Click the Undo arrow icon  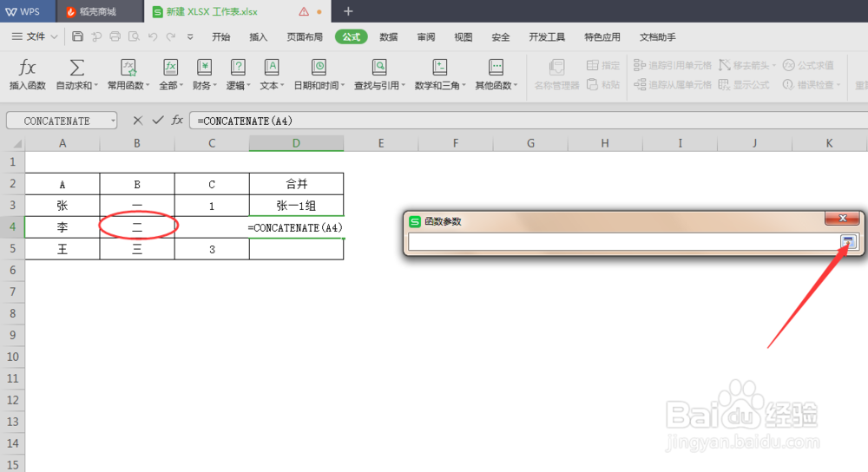153,36
